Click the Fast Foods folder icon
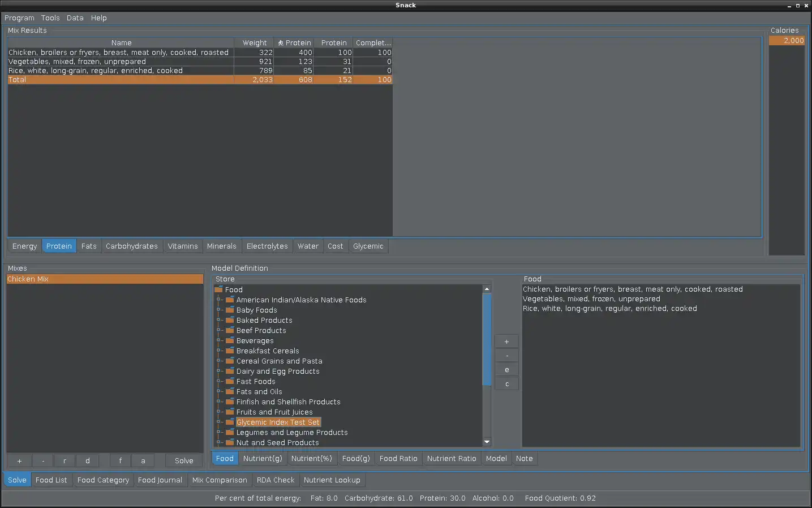 click(x=230, y=382)
